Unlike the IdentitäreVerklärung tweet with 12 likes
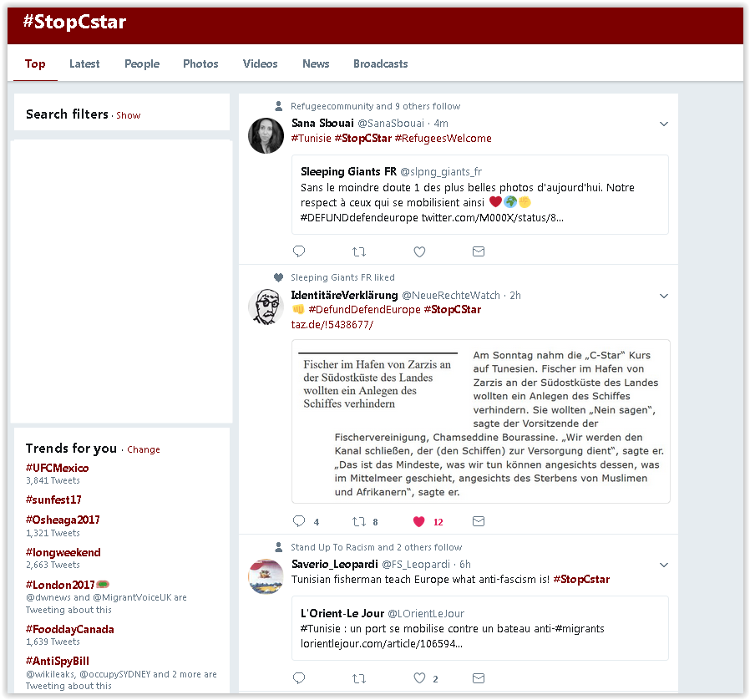The width and height of the screenshot is (750, 700). click(419, 521)
